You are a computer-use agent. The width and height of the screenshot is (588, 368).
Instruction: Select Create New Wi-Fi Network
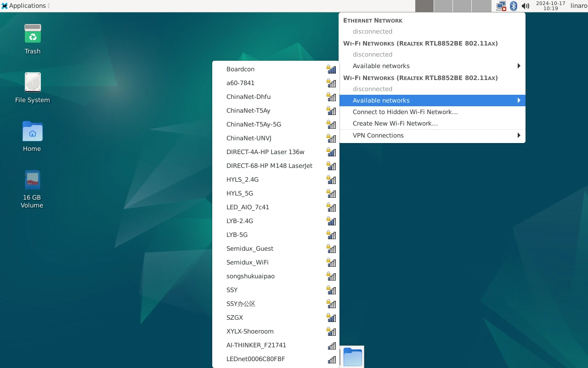pyautogui.click(x=432, y=123)
